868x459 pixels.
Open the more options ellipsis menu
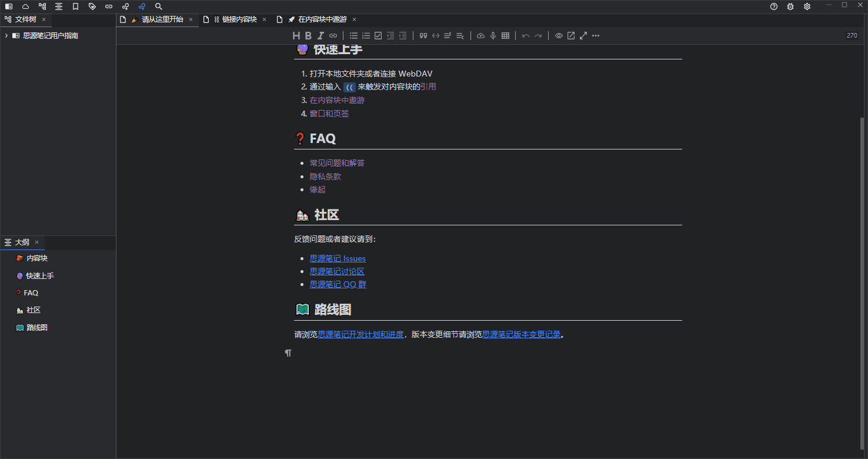[596, 36]
